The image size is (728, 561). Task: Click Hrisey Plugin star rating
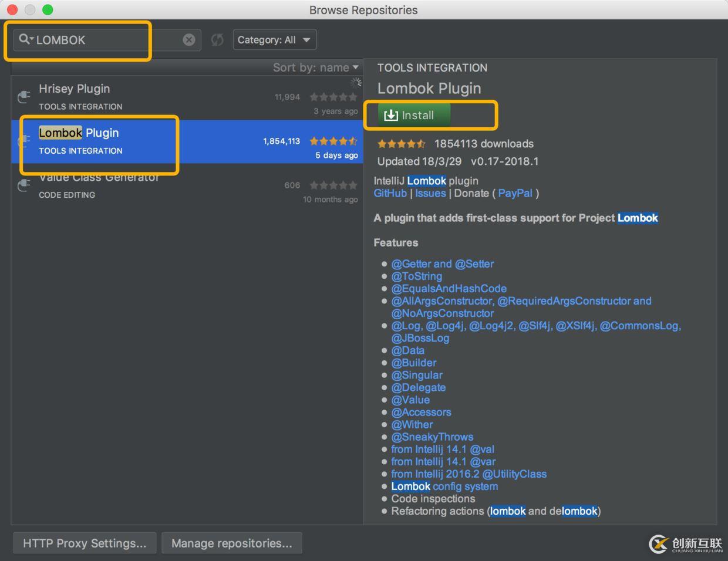333,97
